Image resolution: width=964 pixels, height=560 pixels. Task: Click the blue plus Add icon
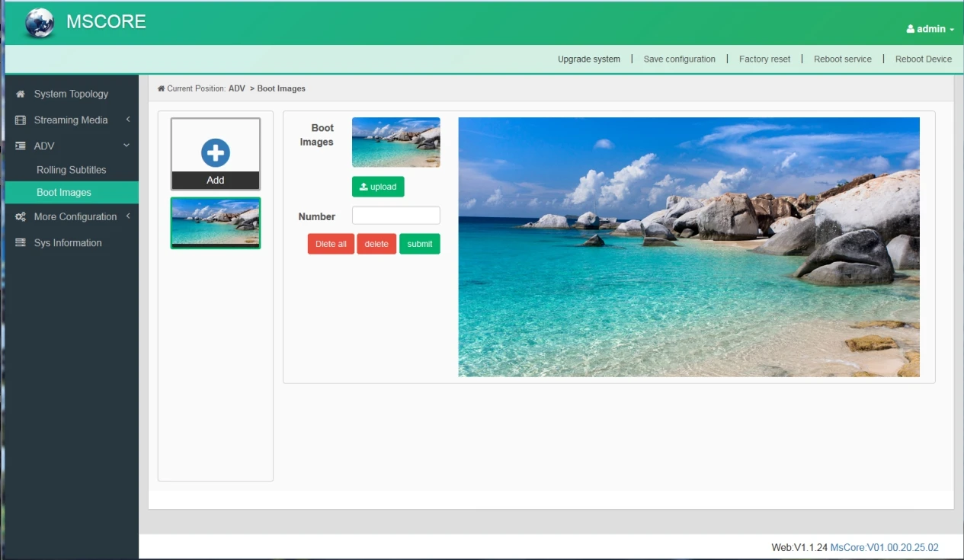pos(216,152)
